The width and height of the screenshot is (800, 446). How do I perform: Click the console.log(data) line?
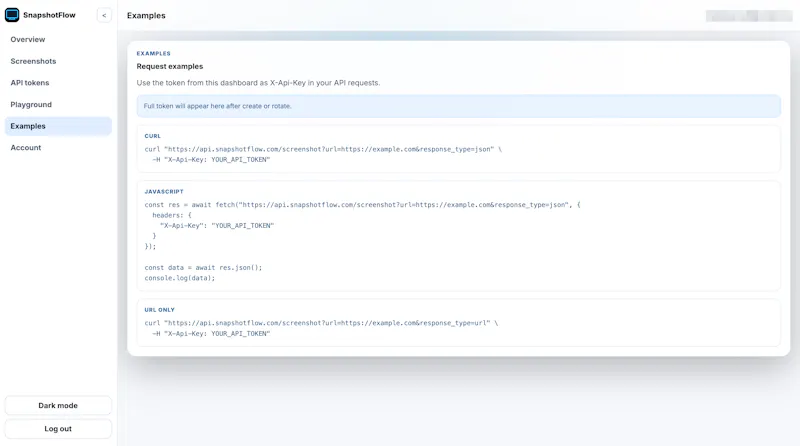[180, 278]
